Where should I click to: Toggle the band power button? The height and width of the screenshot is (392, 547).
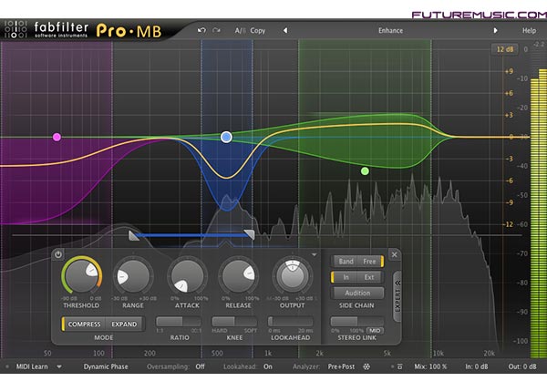(58, 254)
